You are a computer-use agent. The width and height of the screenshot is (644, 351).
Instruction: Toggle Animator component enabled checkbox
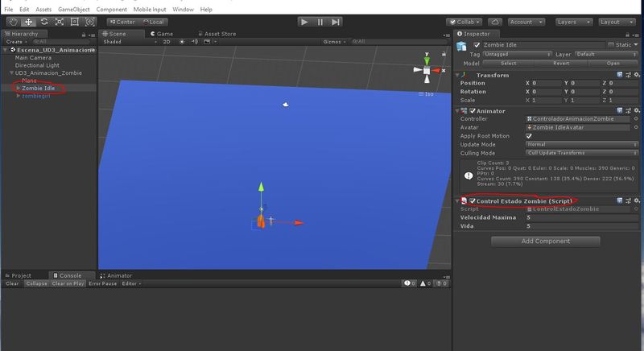473,111
